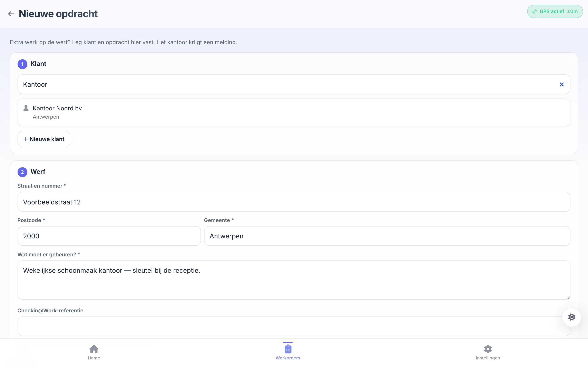This screenshot has height=368, width=588.
Task: Click the step 1 badge next to Klant
Action: tap(22, 64)
